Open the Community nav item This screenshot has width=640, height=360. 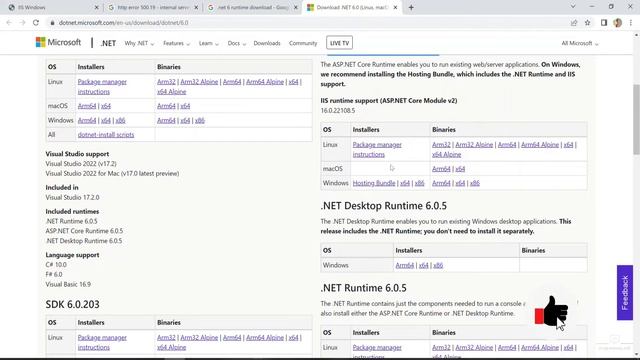coord(303,43)
